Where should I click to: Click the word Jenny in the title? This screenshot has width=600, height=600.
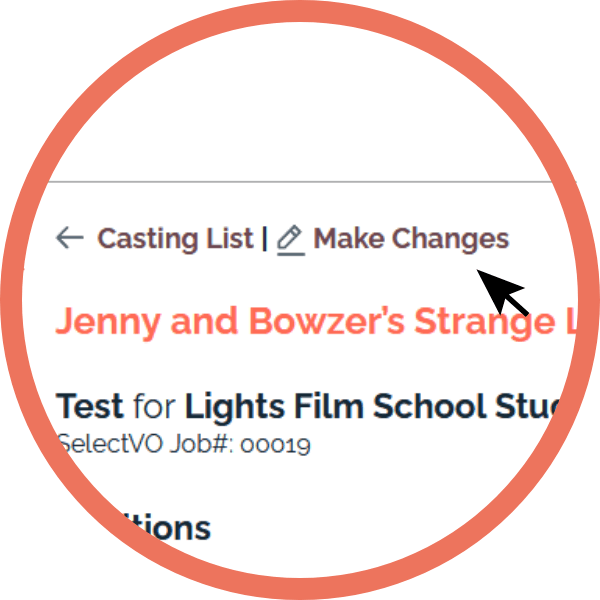click(108, 323)
